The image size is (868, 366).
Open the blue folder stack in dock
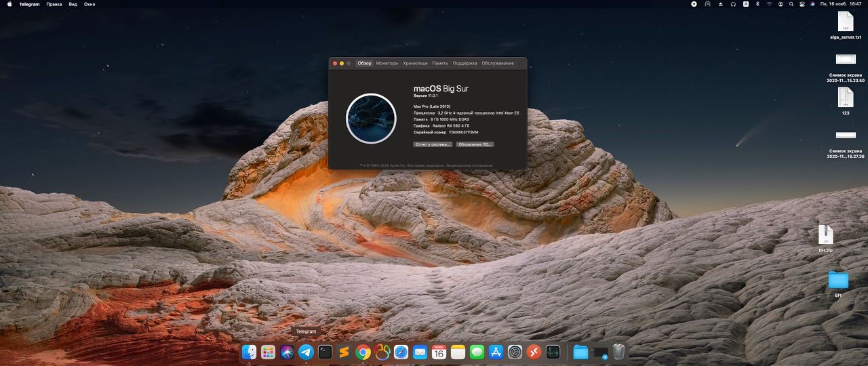coord(580,352)
